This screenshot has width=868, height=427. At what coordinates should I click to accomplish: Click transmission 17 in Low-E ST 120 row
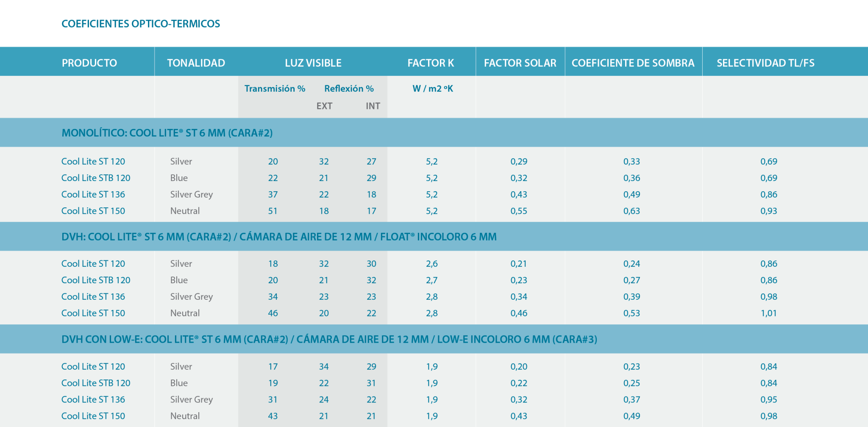[x=273, y=367]
